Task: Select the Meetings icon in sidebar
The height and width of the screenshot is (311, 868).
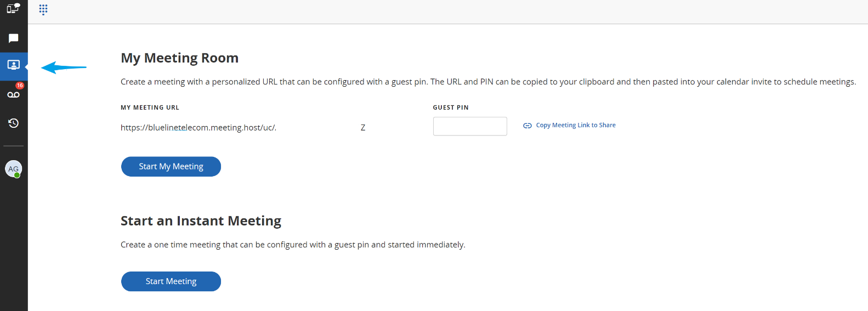Action: click(x=14, y=65)
